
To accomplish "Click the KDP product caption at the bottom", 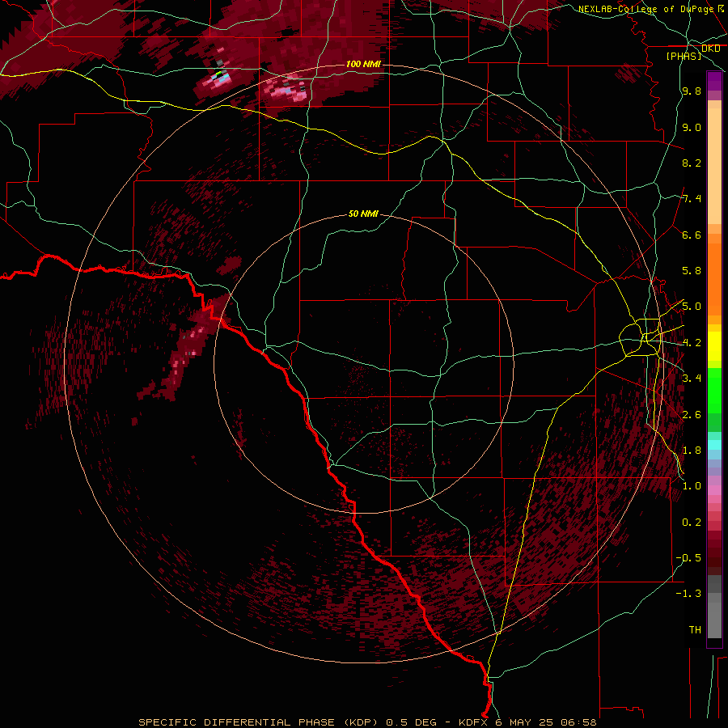I will click(x=368, y=722).
